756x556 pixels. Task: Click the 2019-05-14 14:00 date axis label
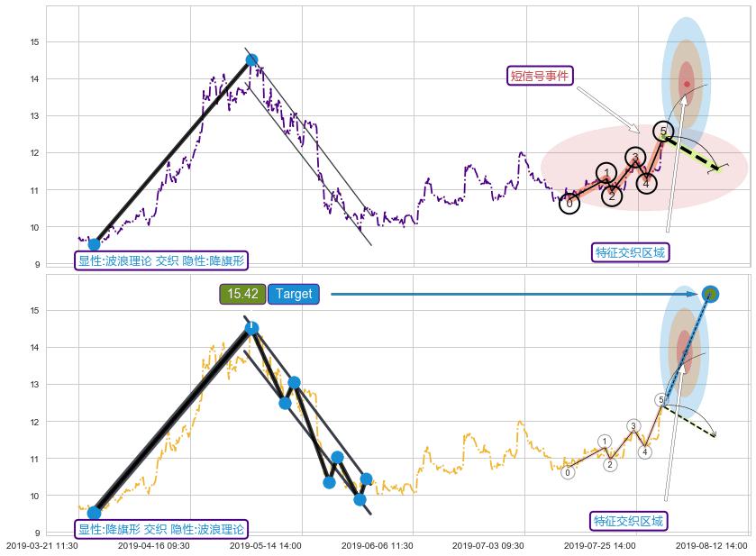pos(265,546)
